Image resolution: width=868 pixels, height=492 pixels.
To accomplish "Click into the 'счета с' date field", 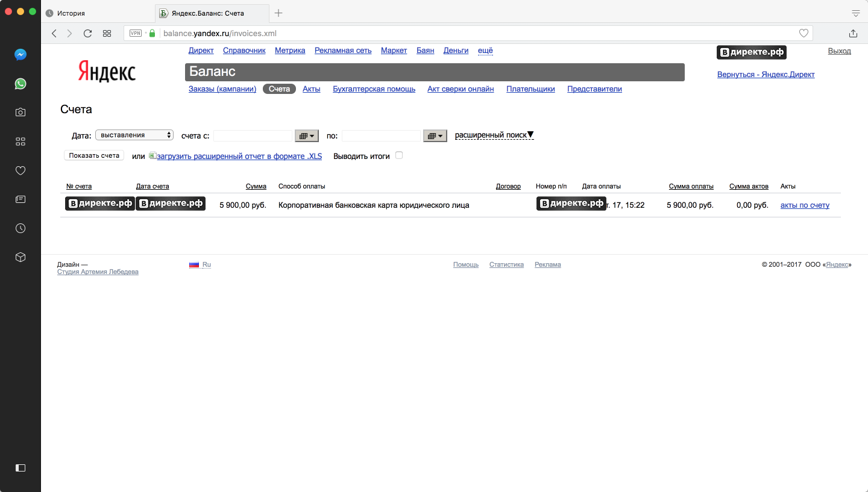I will point(253,136).
